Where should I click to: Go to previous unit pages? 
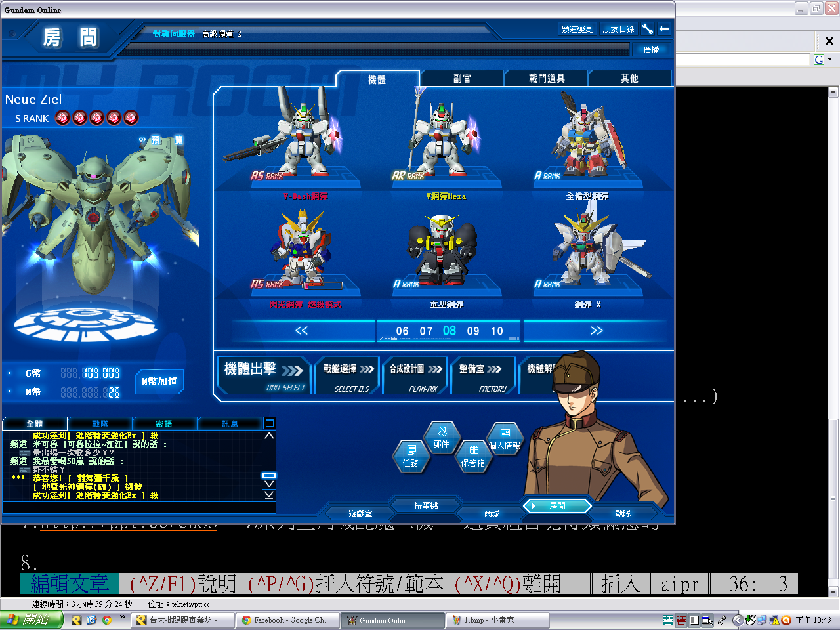click(x=302, y=331)
